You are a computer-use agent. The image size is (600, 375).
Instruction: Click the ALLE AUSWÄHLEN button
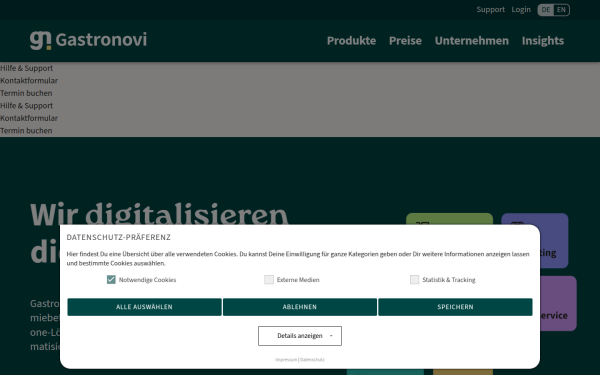tap(144, 307)
